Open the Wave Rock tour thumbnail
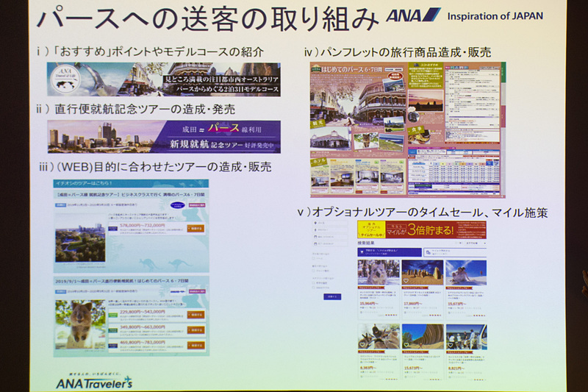Screen dimensions: 588x392 pos(423,337)
